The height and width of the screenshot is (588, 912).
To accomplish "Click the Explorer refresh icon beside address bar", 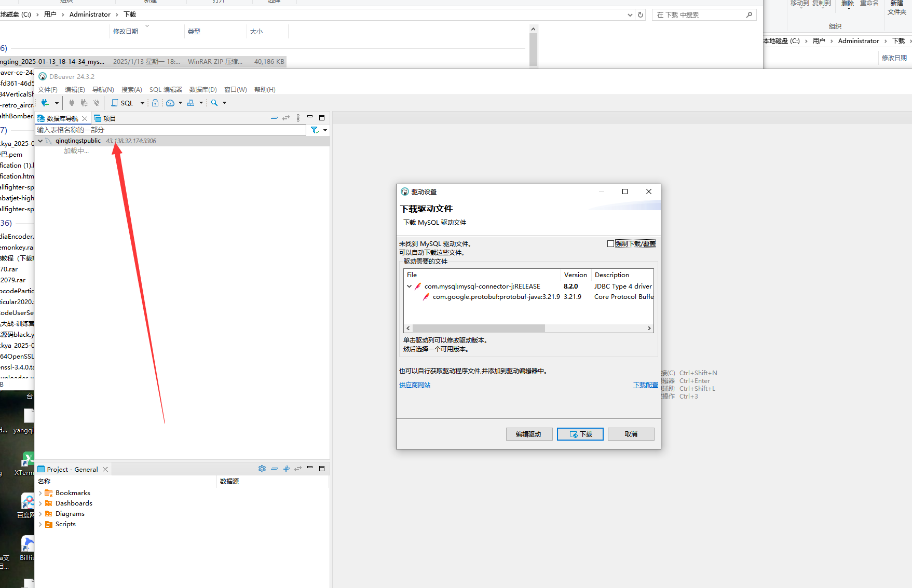I will (x=641, y=15).
